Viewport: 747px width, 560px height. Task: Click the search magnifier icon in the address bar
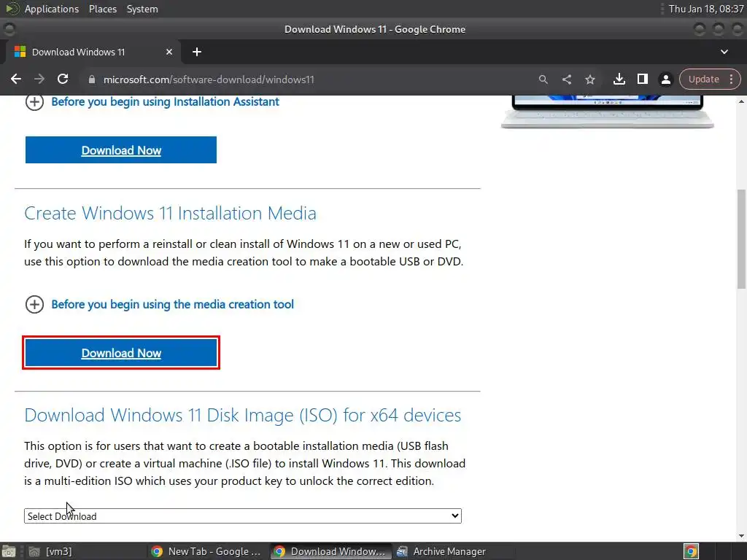click(543, 79)
